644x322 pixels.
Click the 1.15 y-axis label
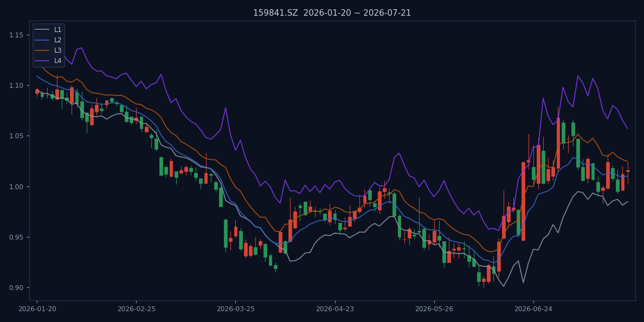(x=16, y=35)
